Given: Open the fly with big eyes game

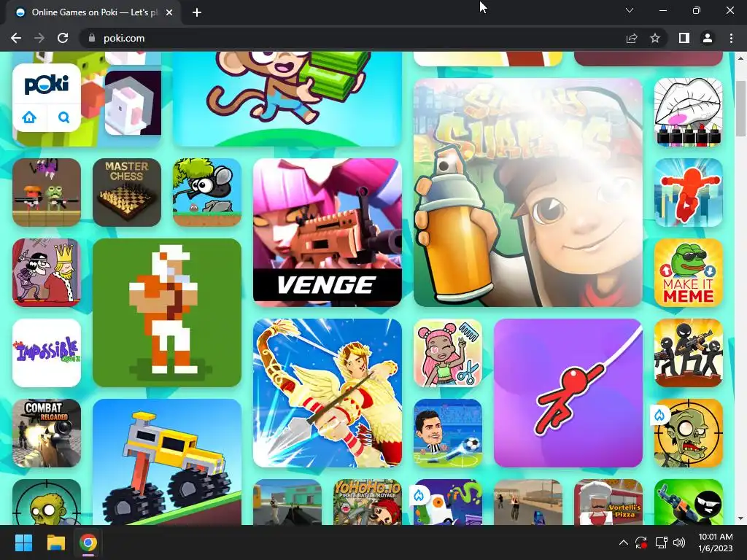Looking at the screenshot, I should click(x=207, y=192).
